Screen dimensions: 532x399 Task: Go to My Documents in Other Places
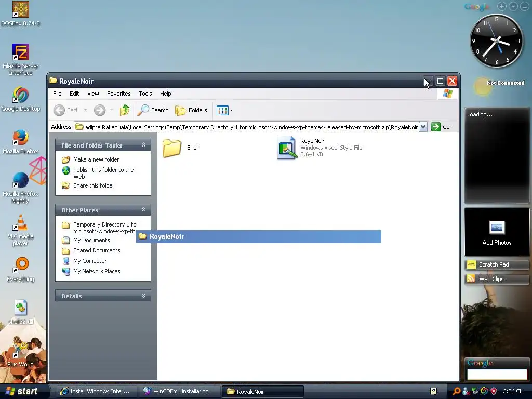click(x=86, y=240)
